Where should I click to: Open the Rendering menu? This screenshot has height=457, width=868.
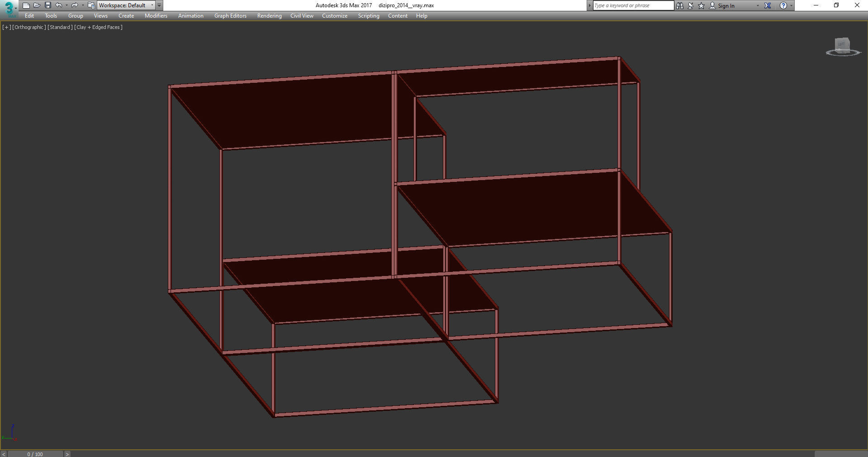click(x=269, y=16)
